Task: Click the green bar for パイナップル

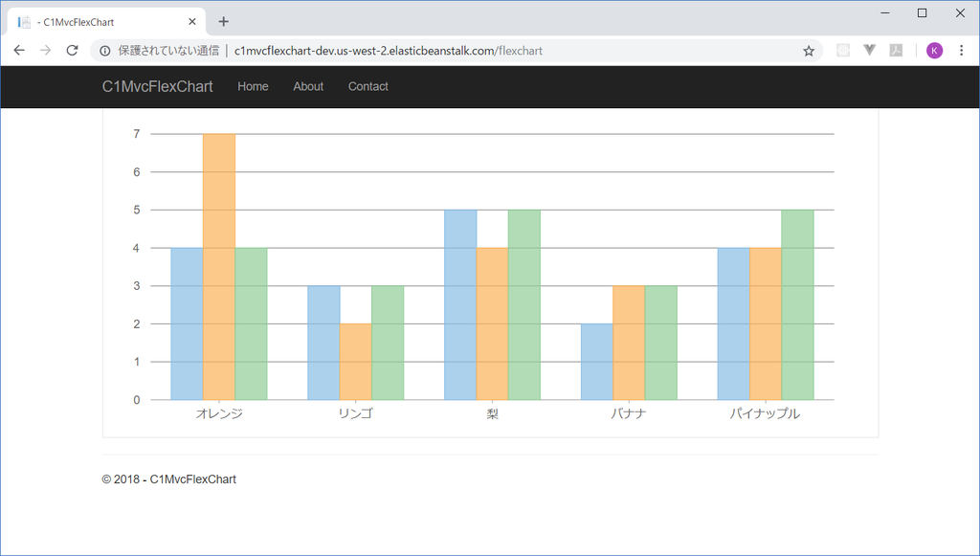Action: 797,305
